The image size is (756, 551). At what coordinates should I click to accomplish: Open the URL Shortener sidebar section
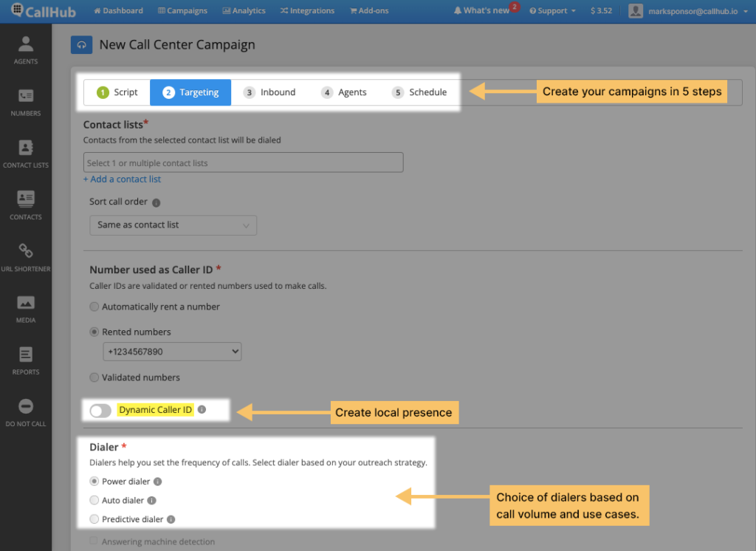click(x=26, y=258)
